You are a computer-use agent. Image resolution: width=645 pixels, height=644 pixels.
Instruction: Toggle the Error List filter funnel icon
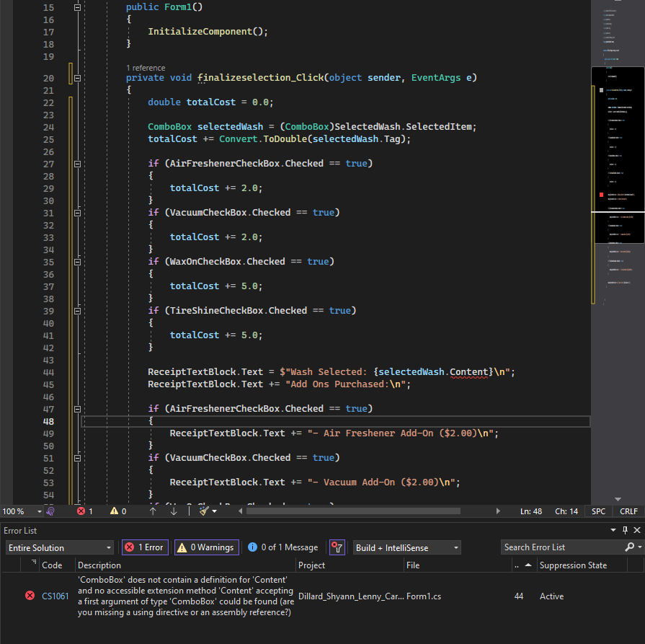337,547
